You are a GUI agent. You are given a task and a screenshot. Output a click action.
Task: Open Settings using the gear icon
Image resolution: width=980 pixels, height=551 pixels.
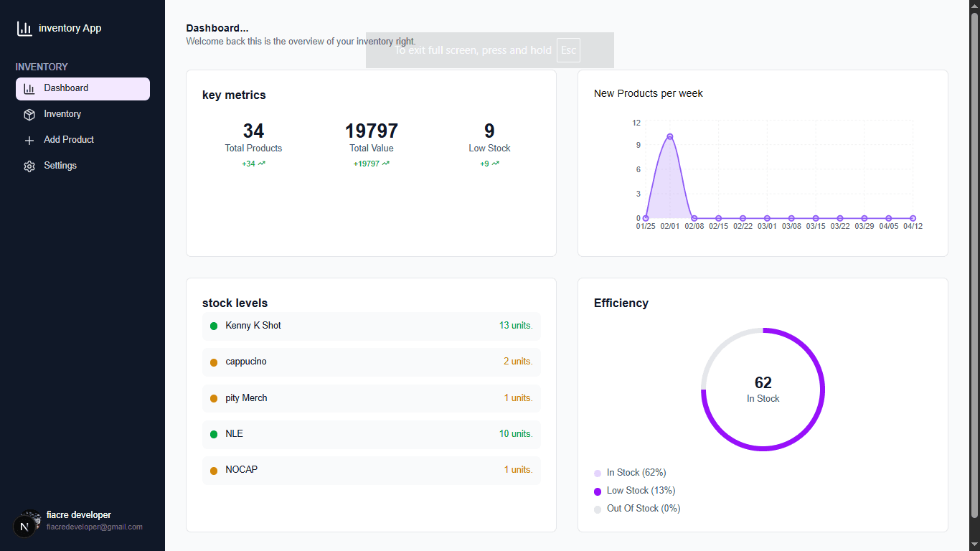29,166
